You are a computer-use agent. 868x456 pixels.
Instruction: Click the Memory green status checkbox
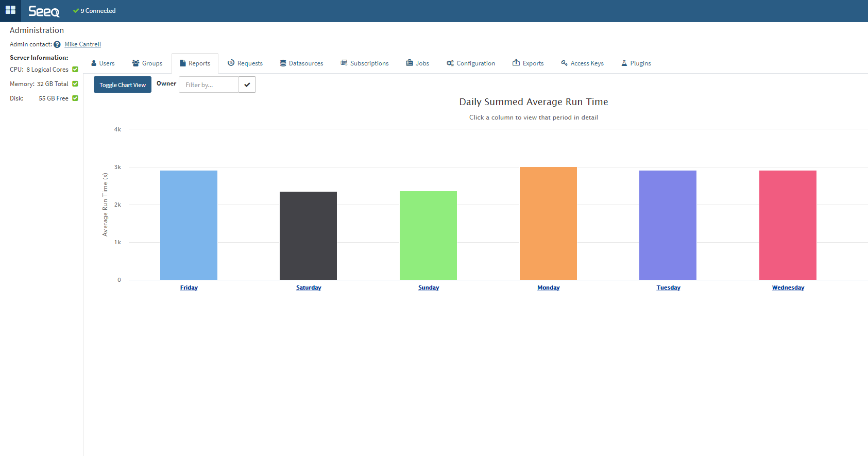click(75, 84)
